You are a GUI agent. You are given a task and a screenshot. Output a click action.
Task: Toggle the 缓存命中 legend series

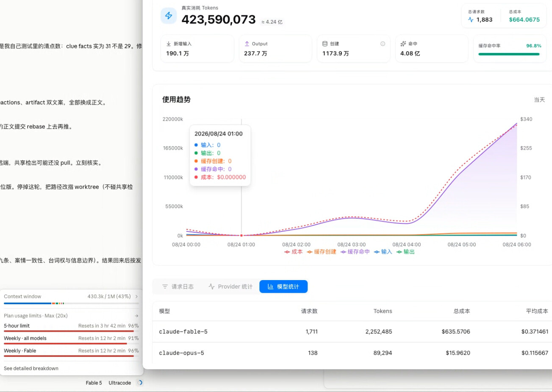[x=355, y=252]
